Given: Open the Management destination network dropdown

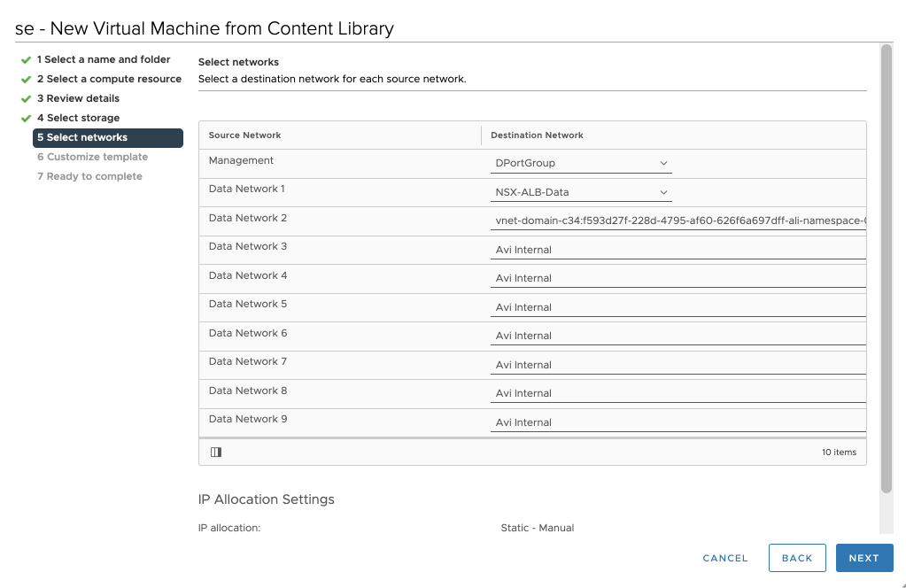Looking at the screenshot, I should (581, 164).
